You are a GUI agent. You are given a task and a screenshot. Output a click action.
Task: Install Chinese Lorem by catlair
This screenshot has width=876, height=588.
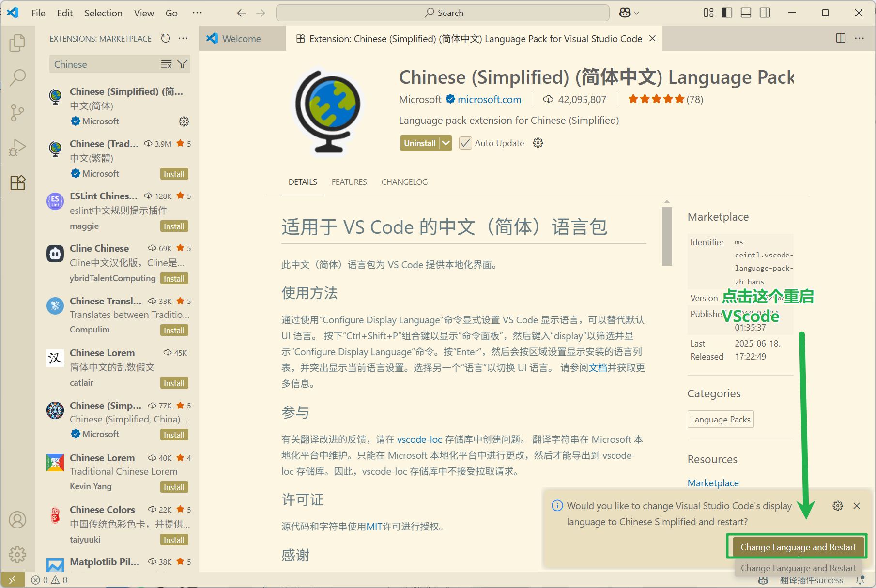174,383
